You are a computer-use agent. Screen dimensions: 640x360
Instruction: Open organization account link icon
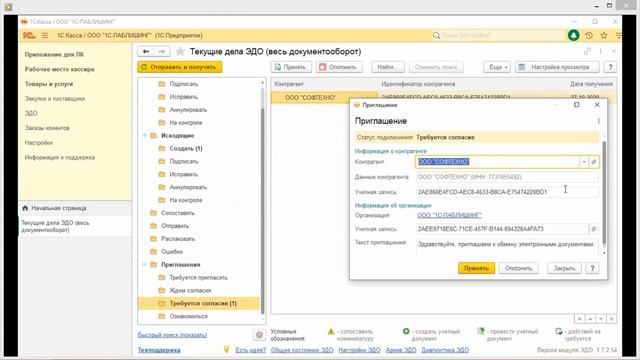pyautogui.click(x=594, y=229)
